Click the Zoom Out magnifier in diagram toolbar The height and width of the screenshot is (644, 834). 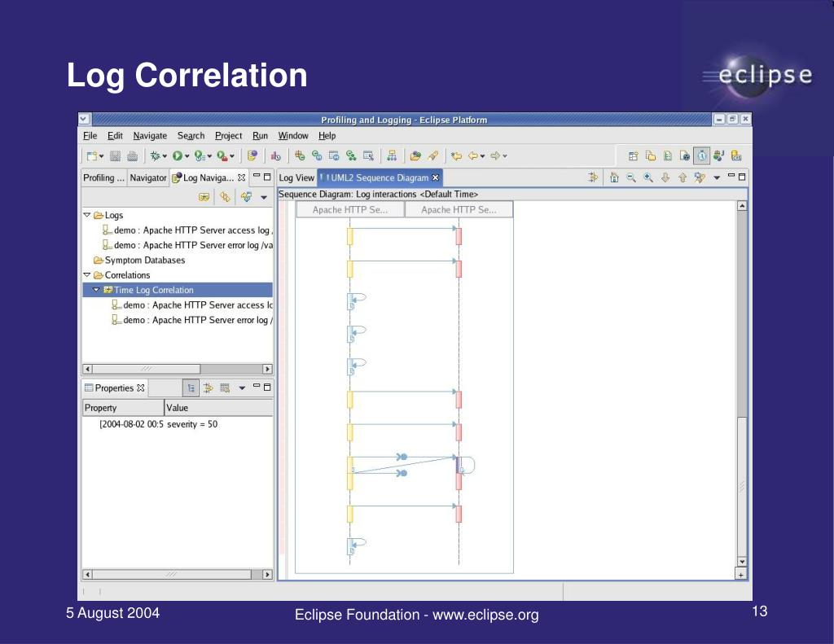pos(631,177)
